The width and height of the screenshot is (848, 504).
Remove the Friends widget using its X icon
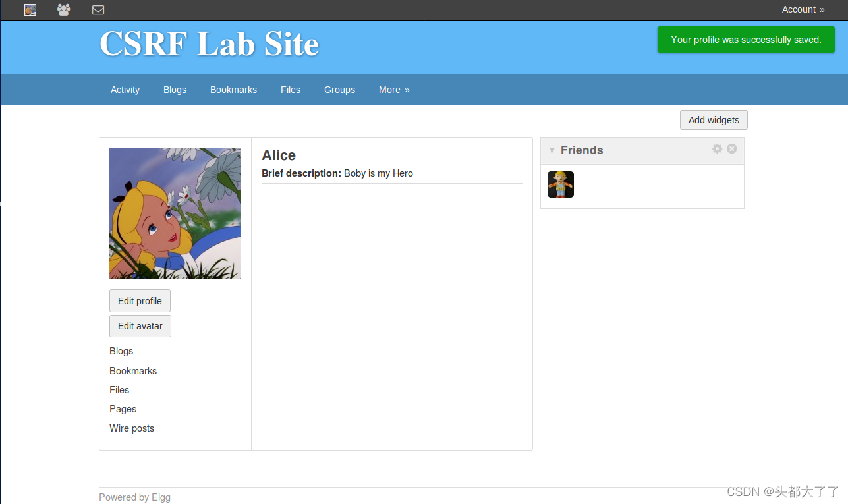click(x=731, y=149)
